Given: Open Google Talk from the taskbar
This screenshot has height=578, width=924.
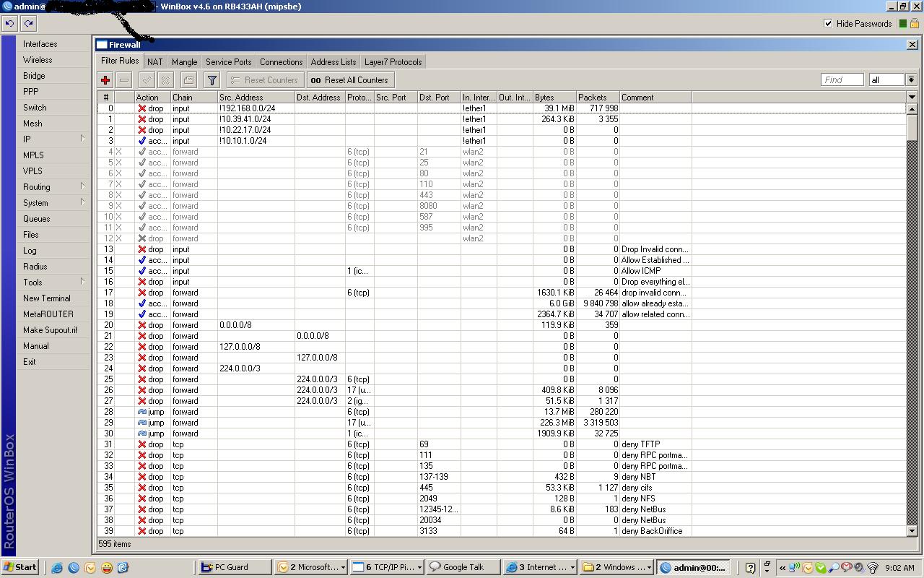Looking at the screenshot, I should tap(462, 566).
